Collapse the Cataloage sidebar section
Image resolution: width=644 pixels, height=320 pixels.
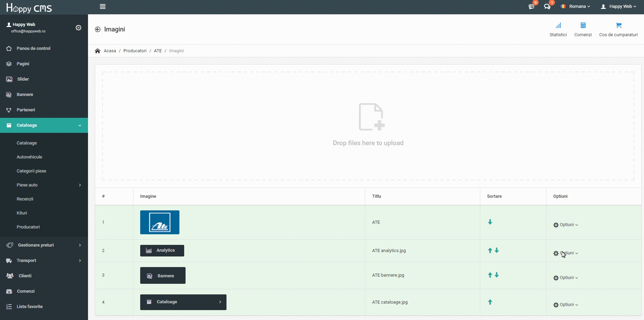click(44, 125)
